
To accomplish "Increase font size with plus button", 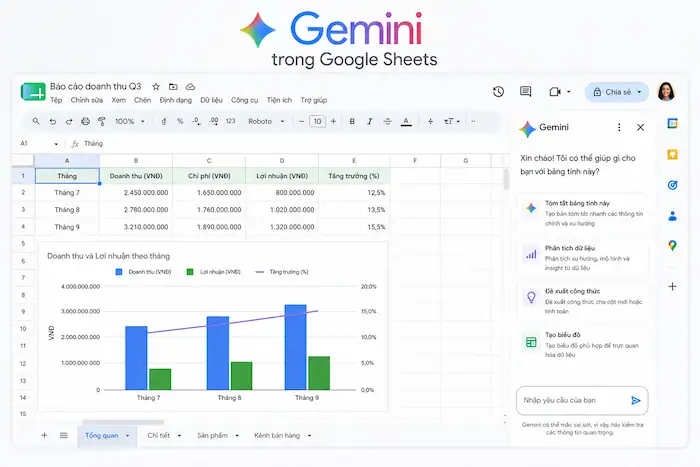I will click(x=333, y=121).
